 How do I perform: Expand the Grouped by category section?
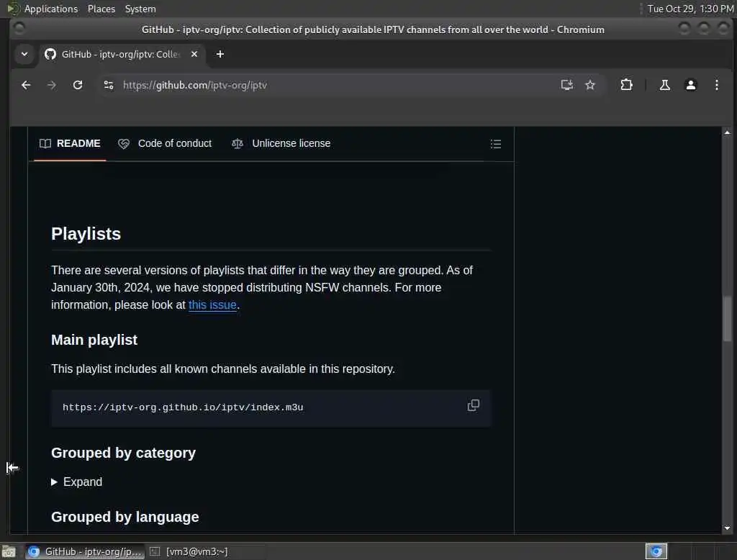tap(76, 482)
